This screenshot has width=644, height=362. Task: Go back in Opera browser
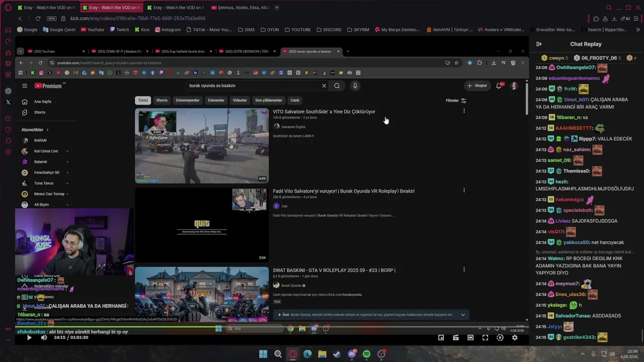(x=20, y=19)
